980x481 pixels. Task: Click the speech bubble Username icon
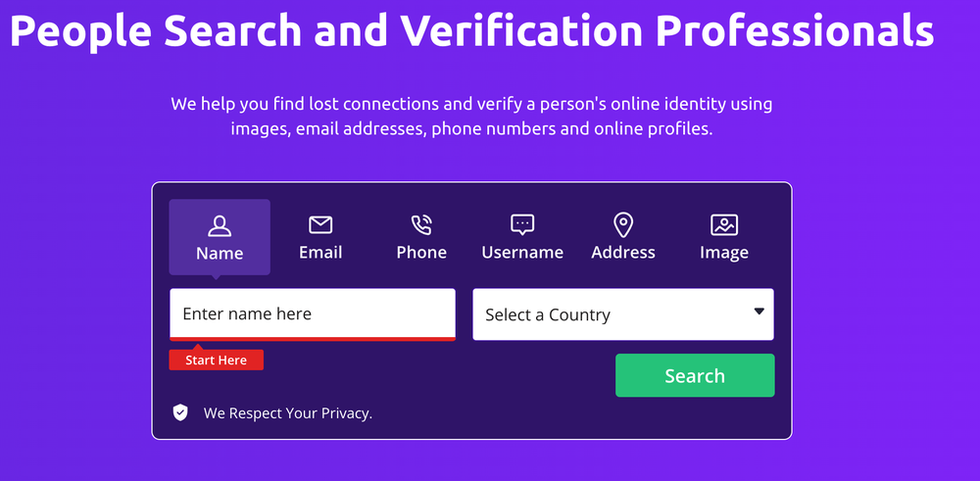(x=522, y=225)
